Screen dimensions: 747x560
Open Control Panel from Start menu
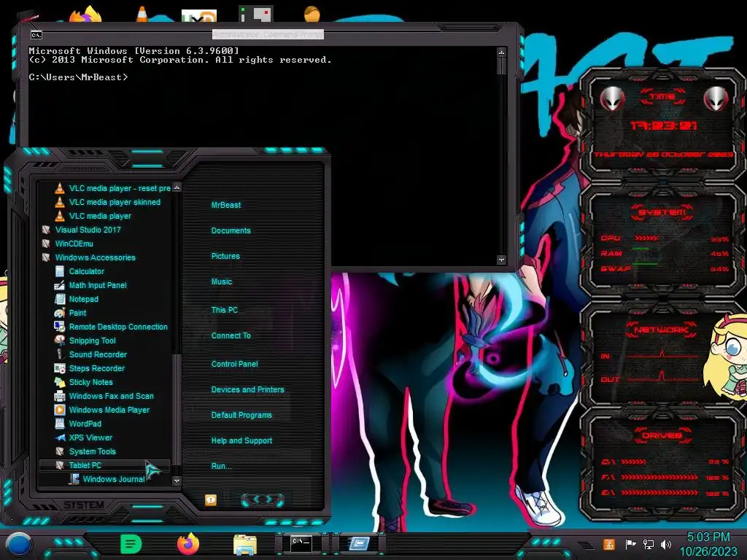pyautogui.click(x=234, y=364)
